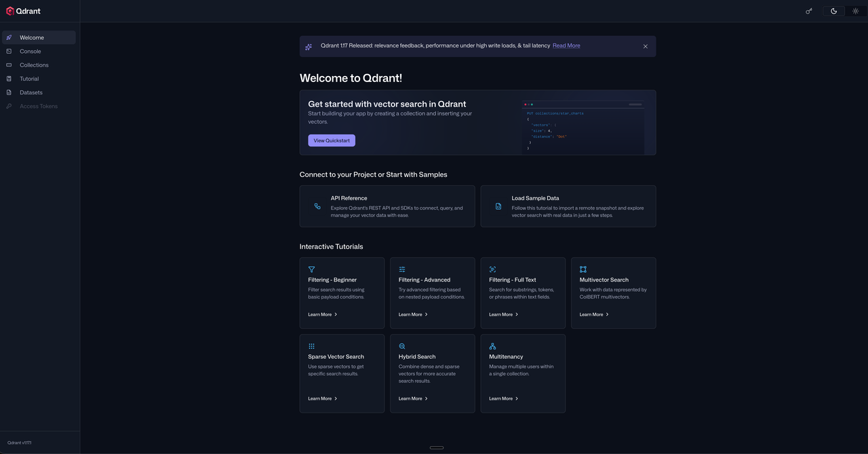This screenshot has width=868, height=454.
Task: Click the terminal icon beside Console
Action: pyautogui.click(x=9, y=52)
